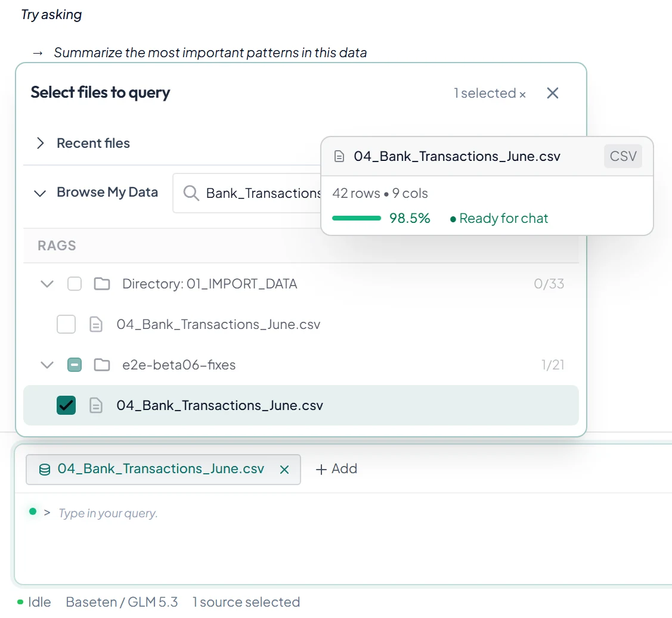672x618 pixels.
Task: Click the '42 rows • 9 cols' text
Action: pos(380,194)
